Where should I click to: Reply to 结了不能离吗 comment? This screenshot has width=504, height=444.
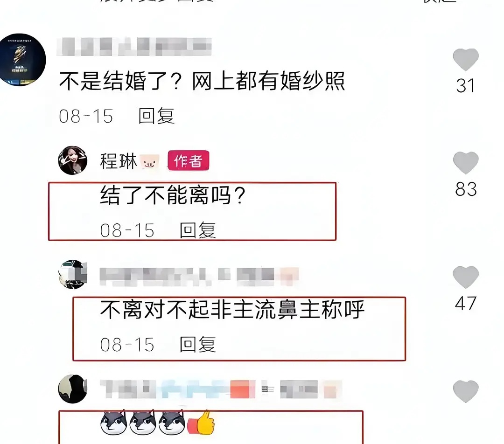[197, 230]
